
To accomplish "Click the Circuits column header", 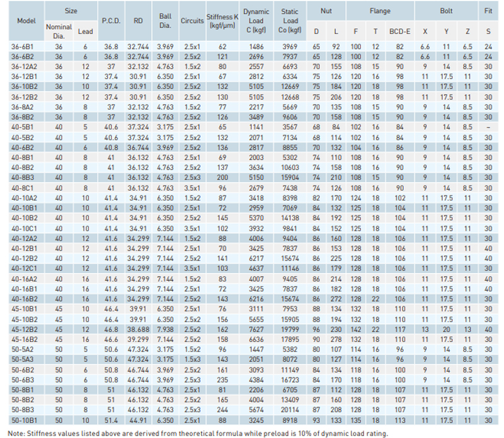I will pyautogui.click(x=192, y=20).
